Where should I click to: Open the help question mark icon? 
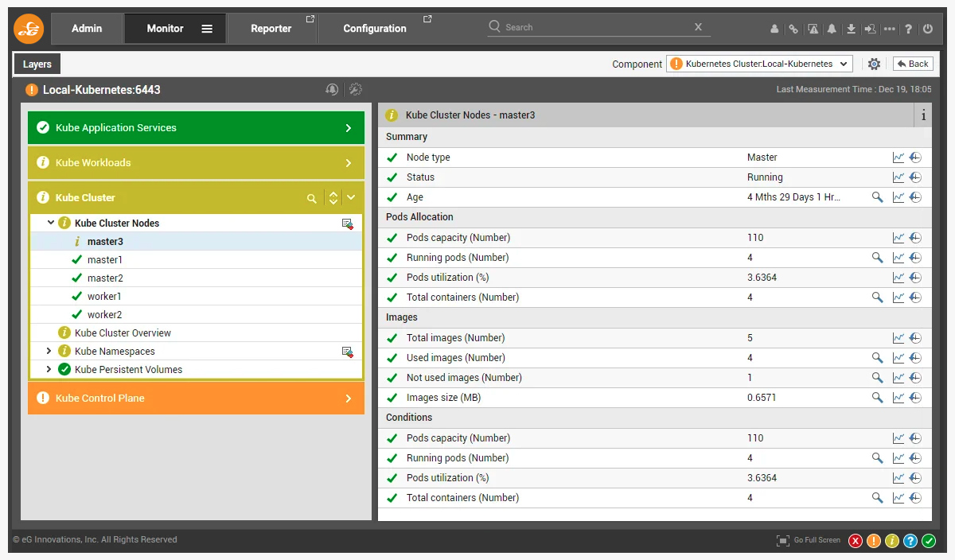pos(908,29)
